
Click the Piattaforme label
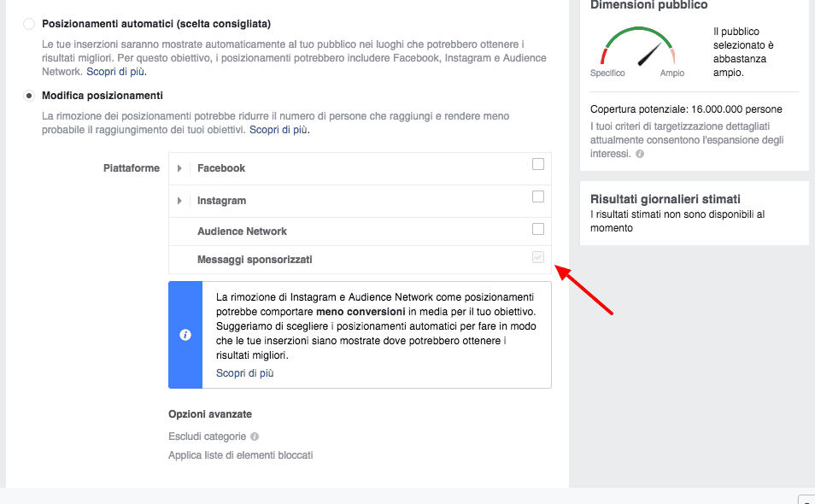tap(132, 168)
